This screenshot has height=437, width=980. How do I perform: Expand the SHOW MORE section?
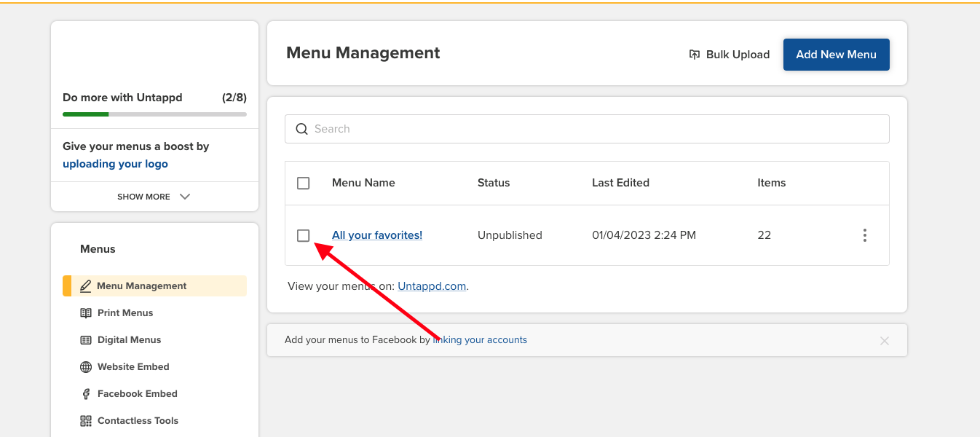154,197
